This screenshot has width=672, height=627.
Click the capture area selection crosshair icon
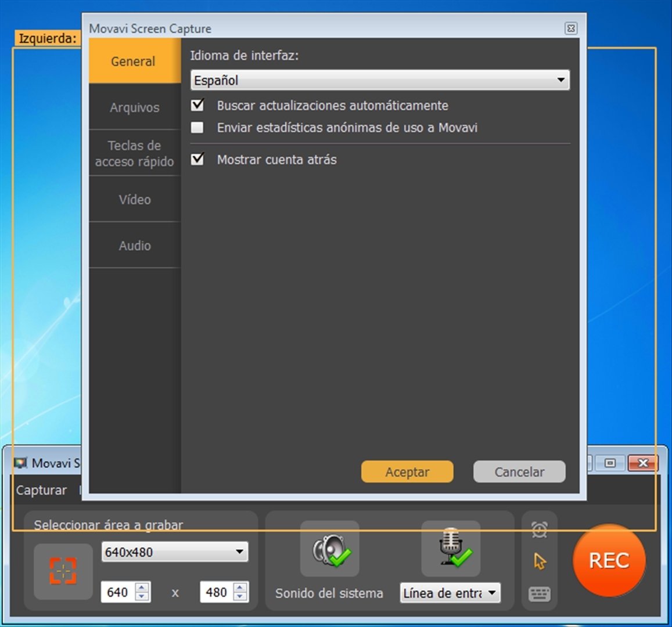63,571
